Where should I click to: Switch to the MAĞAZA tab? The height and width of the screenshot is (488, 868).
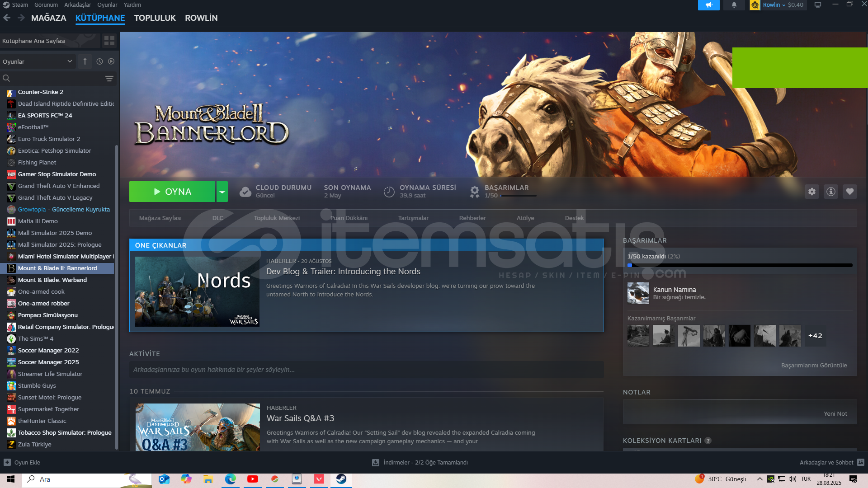pos(48,18)
